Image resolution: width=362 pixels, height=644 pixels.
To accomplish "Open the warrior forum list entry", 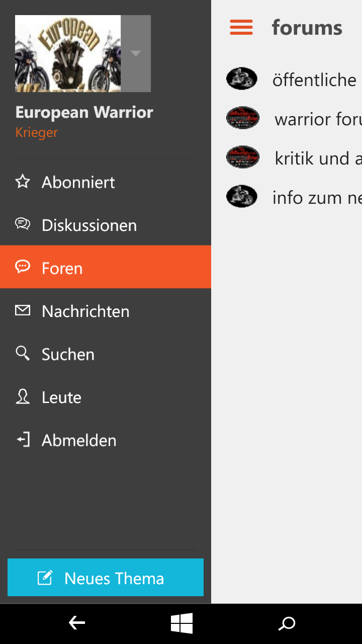I will 318,119.
